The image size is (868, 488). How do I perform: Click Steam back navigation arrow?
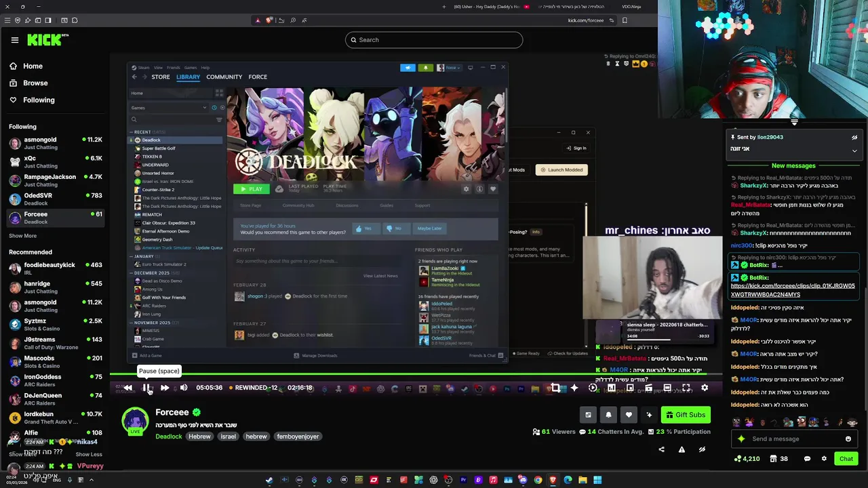tap(134, 77)
